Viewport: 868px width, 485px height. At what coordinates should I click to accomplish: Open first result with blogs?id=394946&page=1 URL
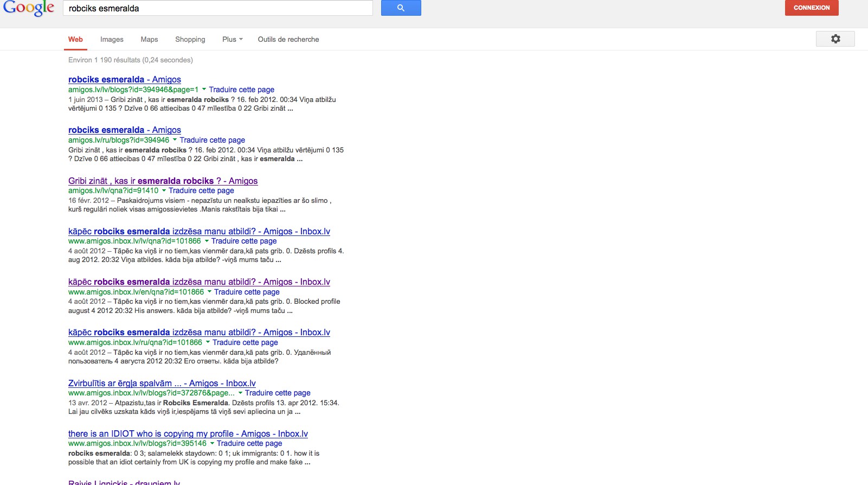pos(125,79)
